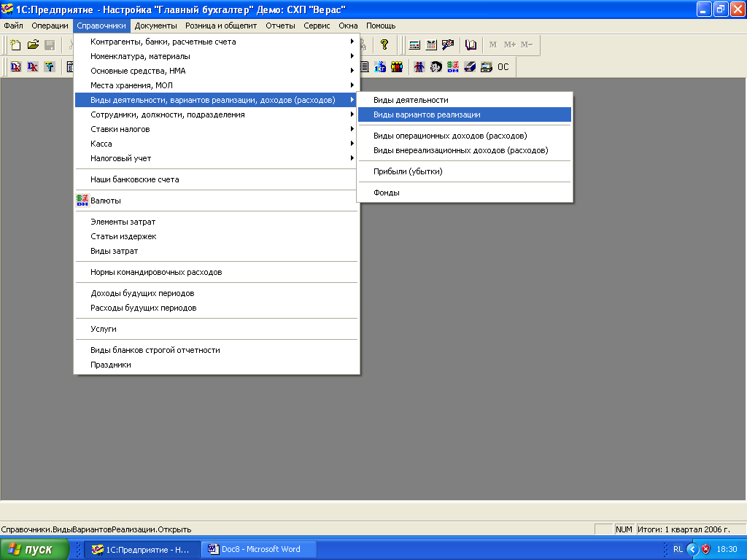Open Валюты reference entry
Screen dimensions: 747x560
[216, 201]
